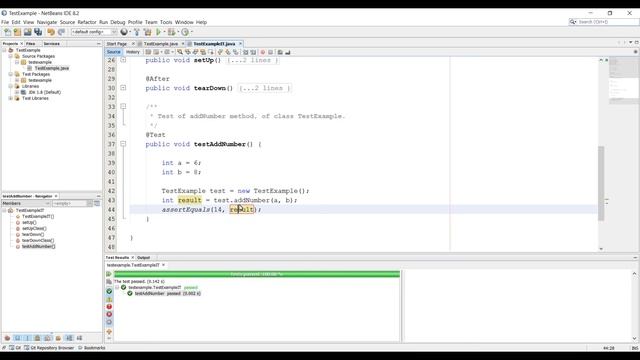Expand the Test Libraries tree node
Viewport: 640px width, 360px height.
pos(11,98)
